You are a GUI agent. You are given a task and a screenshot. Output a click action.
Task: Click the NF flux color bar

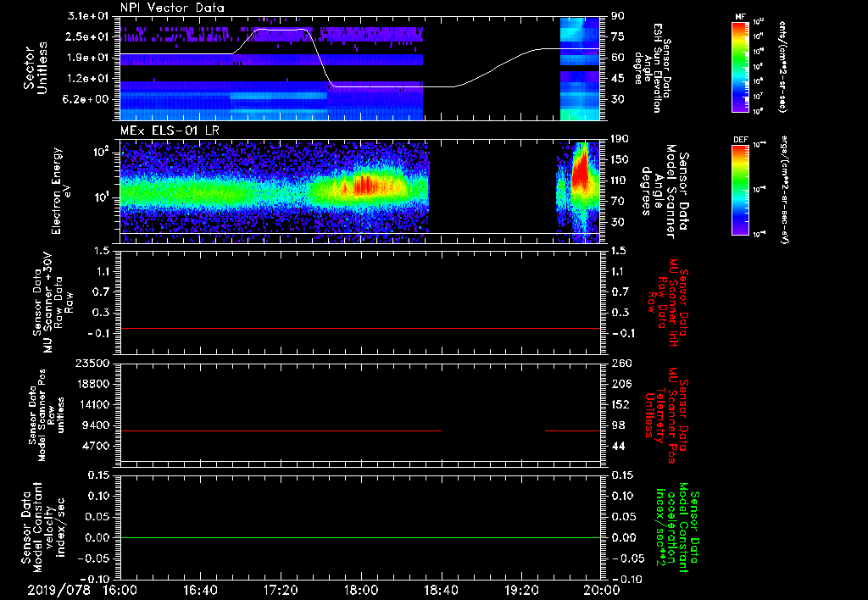(x=741, y=66)
